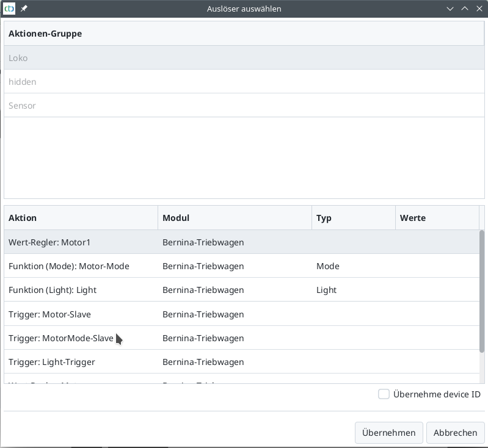Enable the Übernehme device ID checkbox
The height and width of the screenshot is (448, 488).
click(384, 394)
